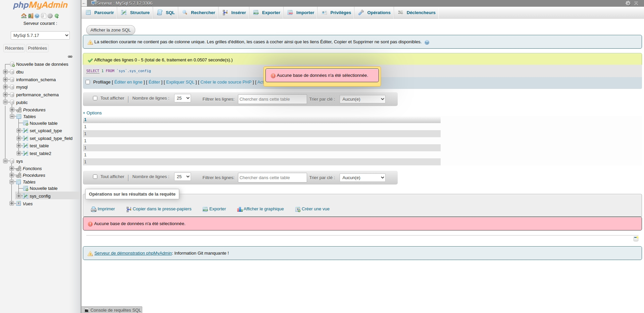Refresh the navigation panel with the green reload icon

[x=57, y=16]
